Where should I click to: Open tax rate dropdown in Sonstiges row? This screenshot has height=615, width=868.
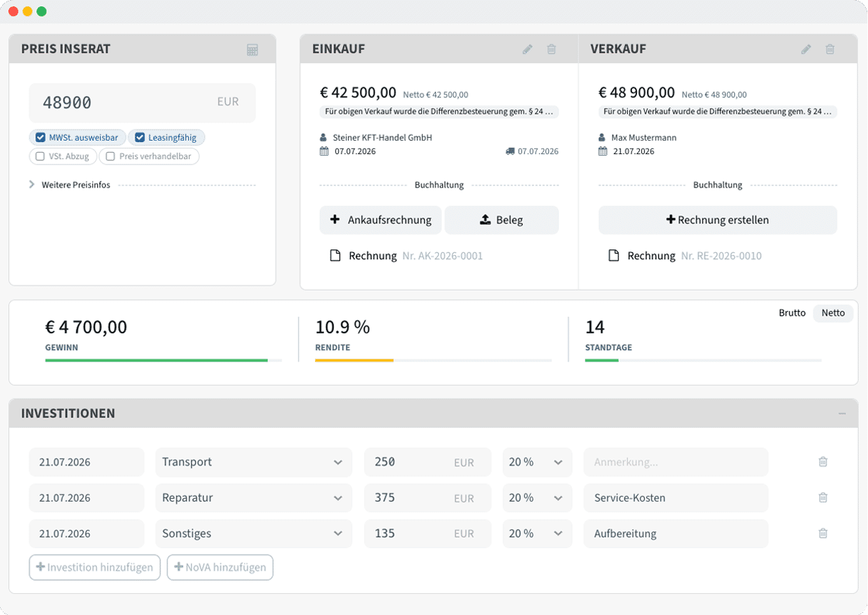(537, 534)
